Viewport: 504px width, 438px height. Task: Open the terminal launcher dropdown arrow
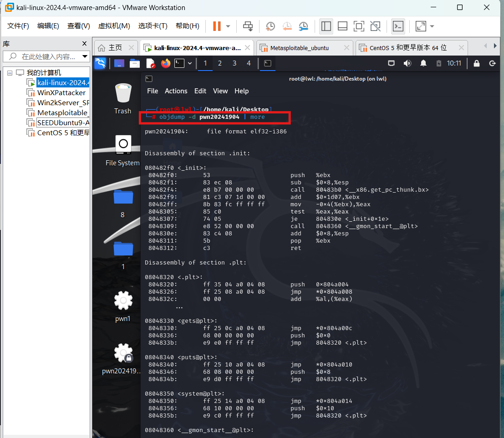click(190, 63)
